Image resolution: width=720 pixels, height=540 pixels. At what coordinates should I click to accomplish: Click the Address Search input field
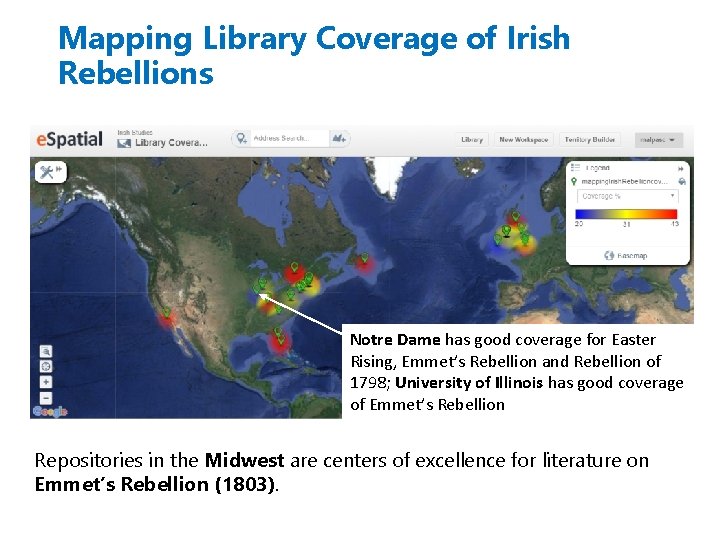coord(289,138)
